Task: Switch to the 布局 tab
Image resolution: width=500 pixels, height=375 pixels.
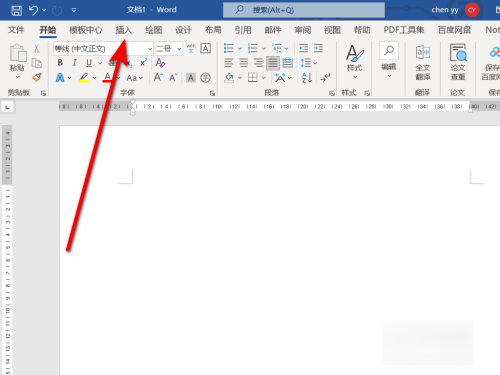Action: [213, 30]
